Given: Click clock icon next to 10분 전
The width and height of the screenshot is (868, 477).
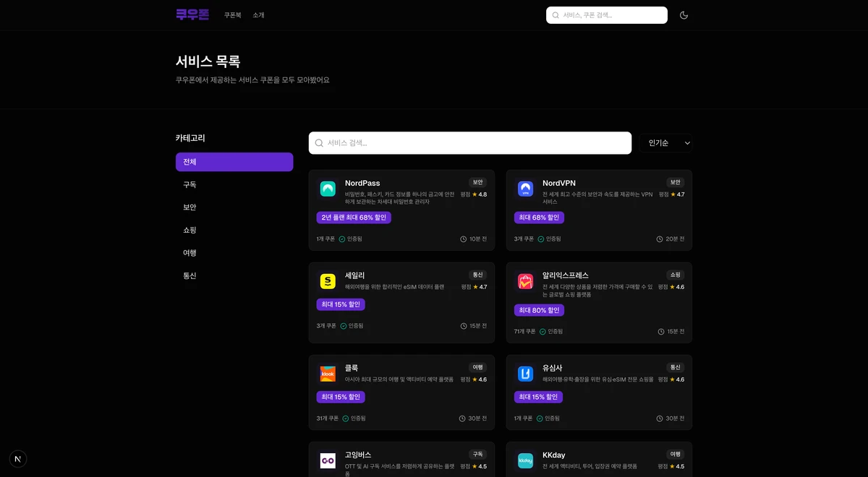Looking at the screenshot, I should [x=464, y=239].
